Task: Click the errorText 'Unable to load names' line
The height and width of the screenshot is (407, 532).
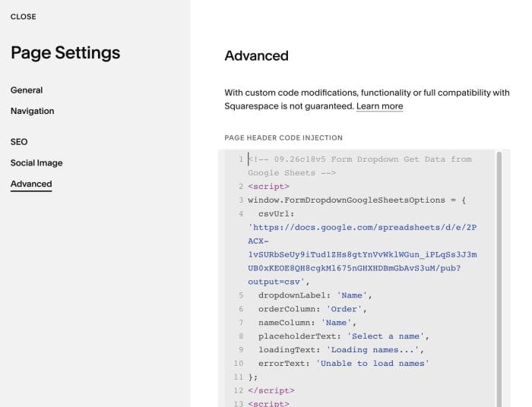Action: pos(344,363)
